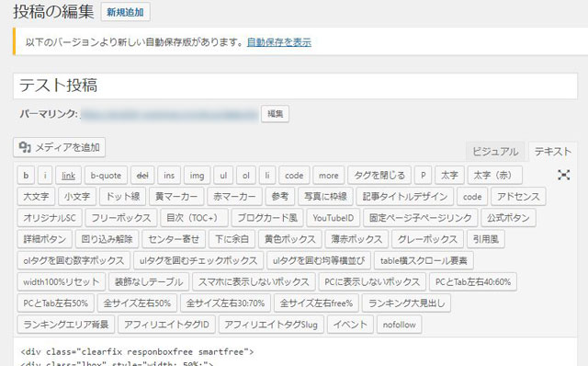Click the img quicktag button
The width and height of the screenshot is (588, 366).
click(x=197, y=176)
